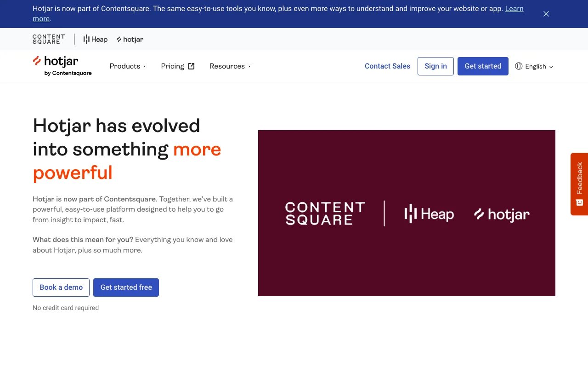Click the Contact Sales link

[x=387, y=66]
